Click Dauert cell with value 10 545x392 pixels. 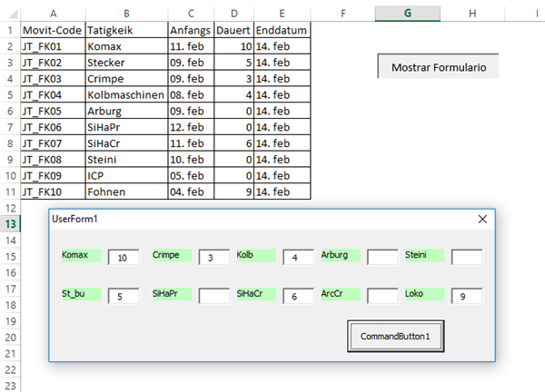(x=234, y=46)
